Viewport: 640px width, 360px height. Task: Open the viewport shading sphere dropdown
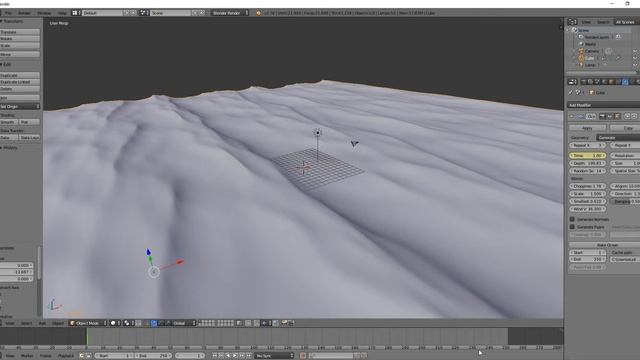[x=116, y=323]
